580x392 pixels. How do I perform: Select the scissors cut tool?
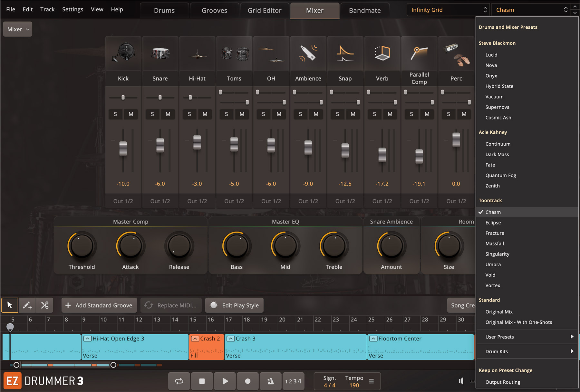click(x=44, y=305)
